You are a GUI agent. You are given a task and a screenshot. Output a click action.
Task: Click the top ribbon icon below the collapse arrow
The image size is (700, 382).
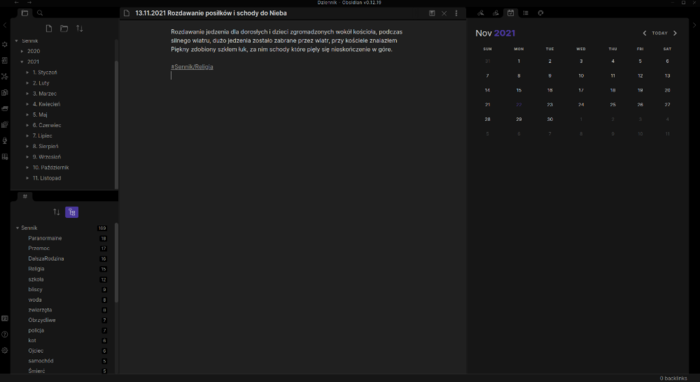(x=5, y=45)
